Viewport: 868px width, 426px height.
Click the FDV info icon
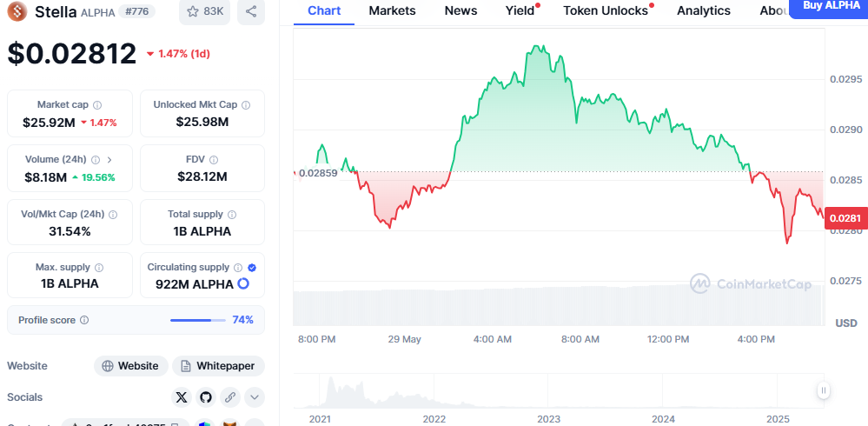(214, 159)
